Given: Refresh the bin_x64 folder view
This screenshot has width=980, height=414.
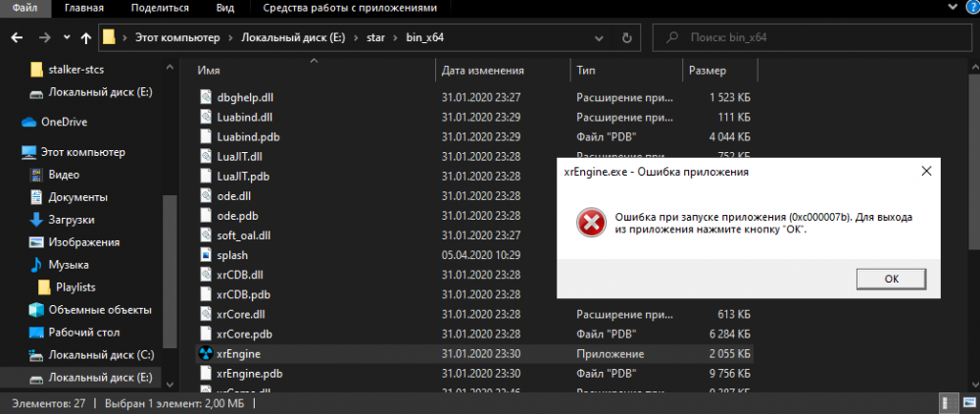Looking at the screenshot, I should 637,39.
